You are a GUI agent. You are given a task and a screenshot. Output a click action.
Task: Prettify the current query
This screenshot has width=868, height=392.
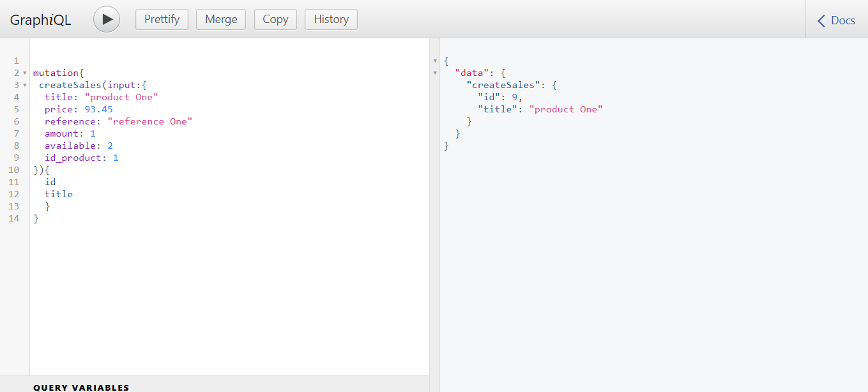pyautogui.click(x=162, y=19)
